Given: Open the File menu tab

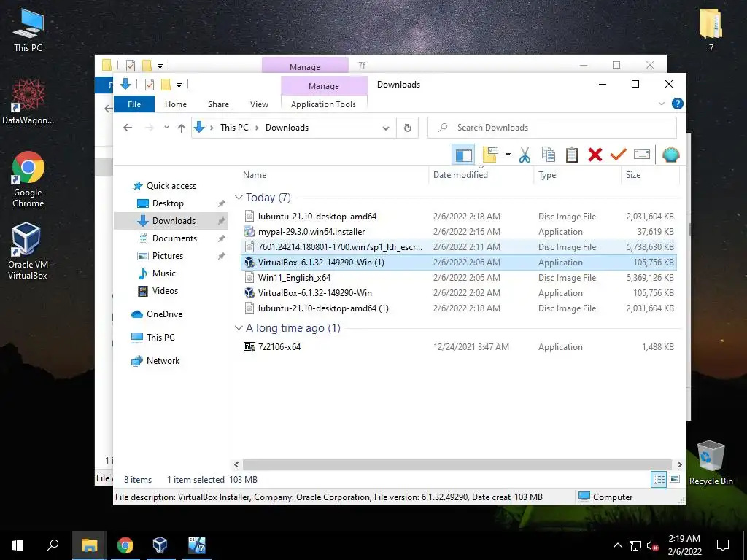Looking at the screenshot, I should (x=134, y=104).
